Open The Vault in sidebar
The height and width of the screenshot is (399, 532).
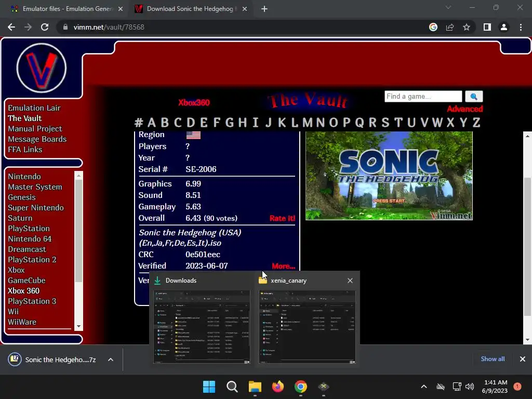point(25,118)
